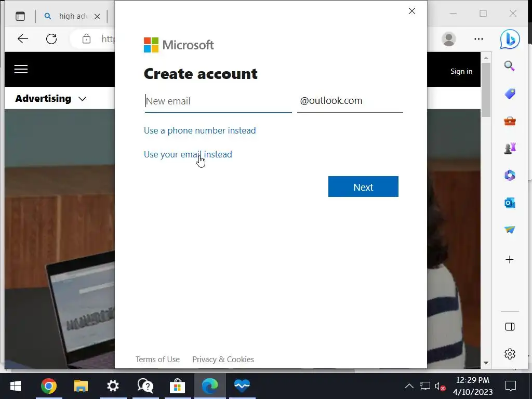Image resolution: width=532 pixels, height=399 pixels.
Task: Open the notification center icon
Action: [x=510, y=386]
